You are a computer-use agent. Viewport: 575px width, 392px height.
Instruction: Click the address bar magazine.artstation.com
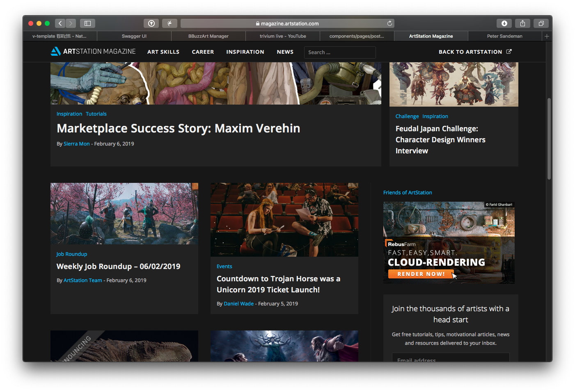(x=287, y=23)
